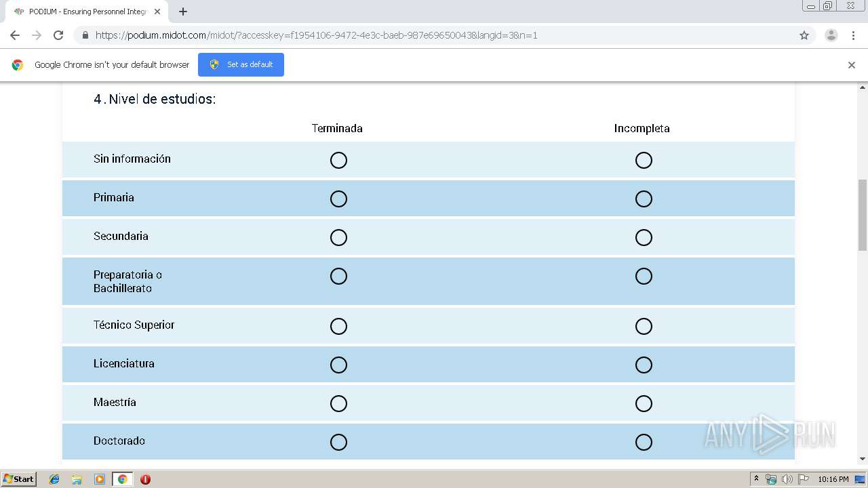Click the Sin información row label

[x=132, y=159]
